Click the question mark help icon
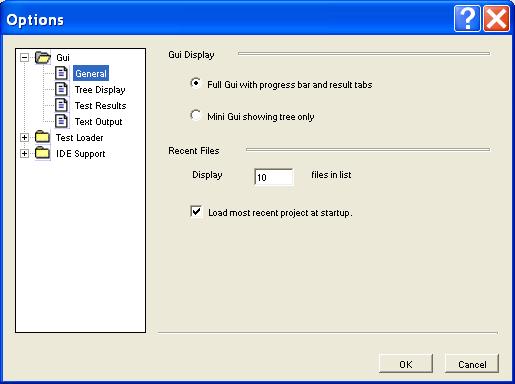 467,19
